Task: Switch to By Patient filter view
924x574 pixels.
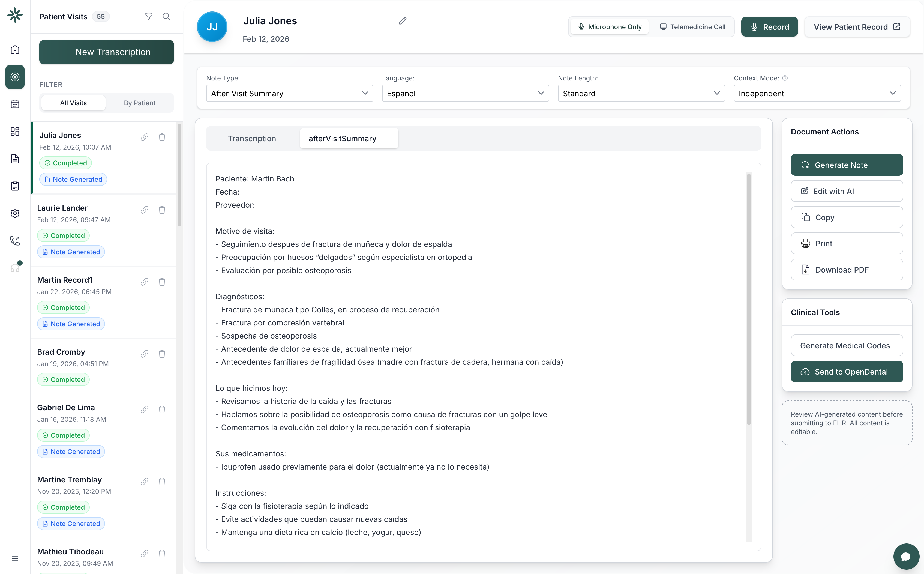Action: [140, 103]
